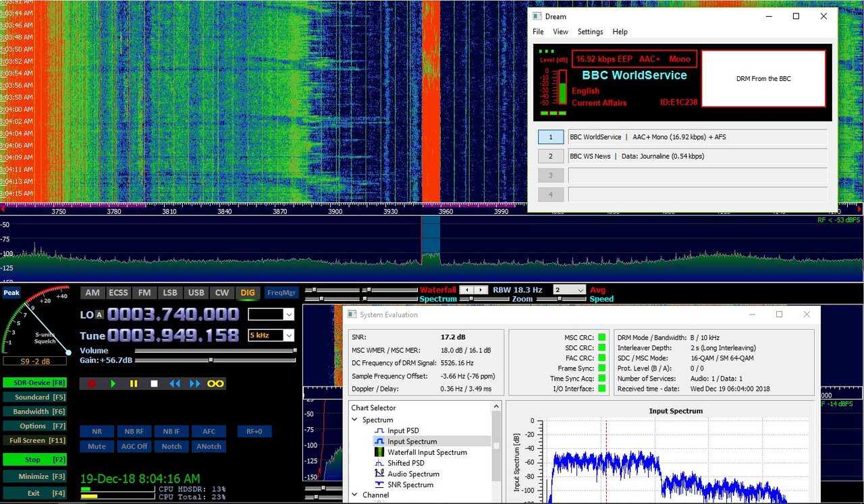Select LSB demodulation mode
864x504 pixels.
[x=170, y=293]
